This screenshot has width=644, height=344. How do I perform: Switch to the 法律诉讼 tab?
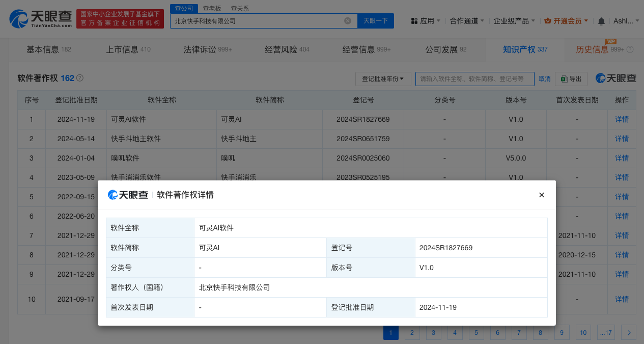pyautogui.click(x=207, y=49)
